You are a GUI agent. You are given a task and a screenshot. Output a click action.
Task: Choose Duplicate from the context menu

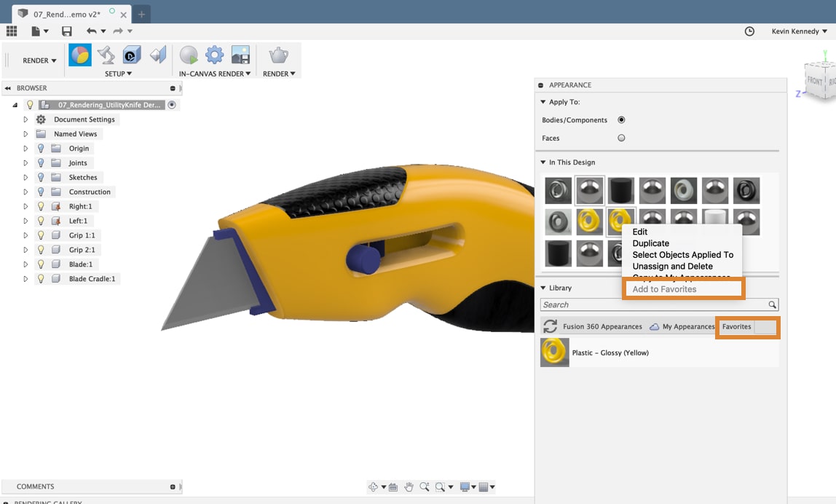(x=650, y=243)
